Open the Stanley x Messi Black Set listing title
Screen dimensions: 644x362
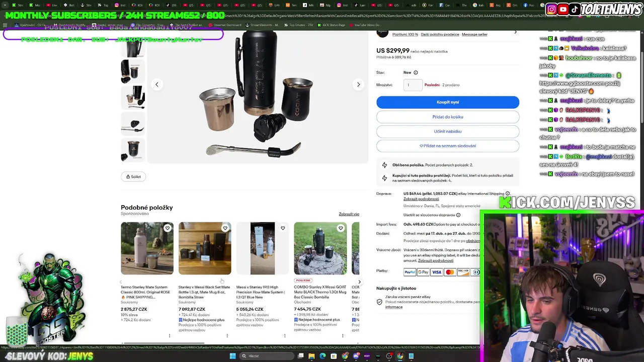click(x=204, y=292)
